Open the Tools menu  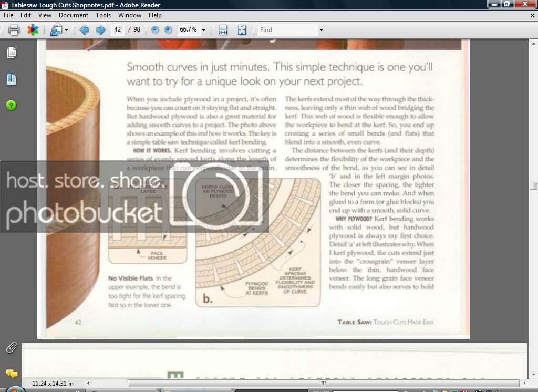pos(103,15)
